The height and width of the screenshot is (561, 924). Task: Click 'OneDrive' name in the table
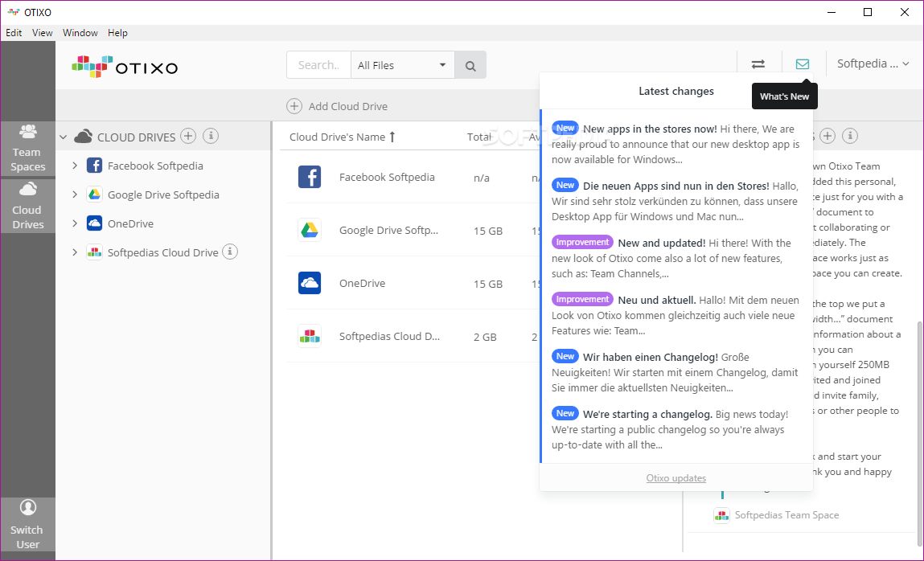coord(362,283)
